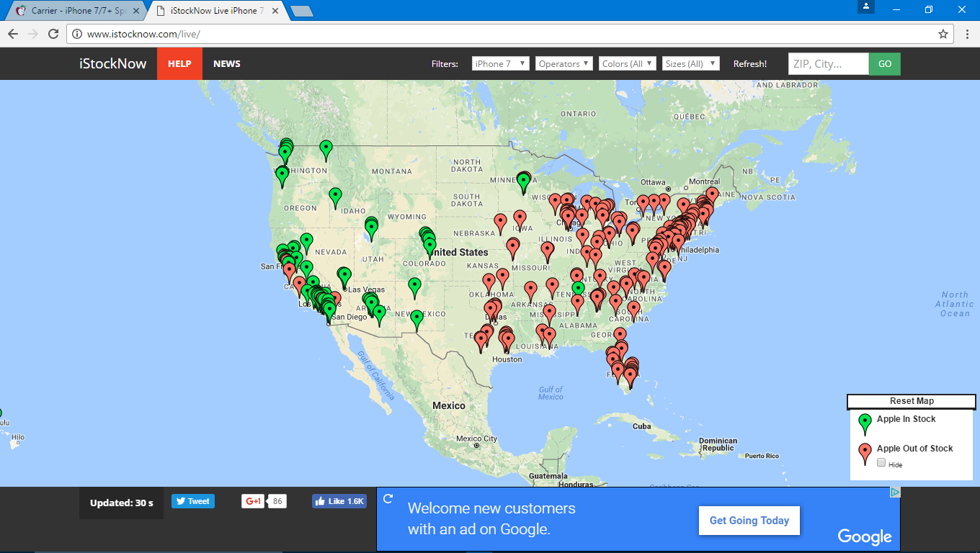Open the NEWS section
Image resolution: width=980 pixels, height=553 pixels.
(x=227, y=63)
